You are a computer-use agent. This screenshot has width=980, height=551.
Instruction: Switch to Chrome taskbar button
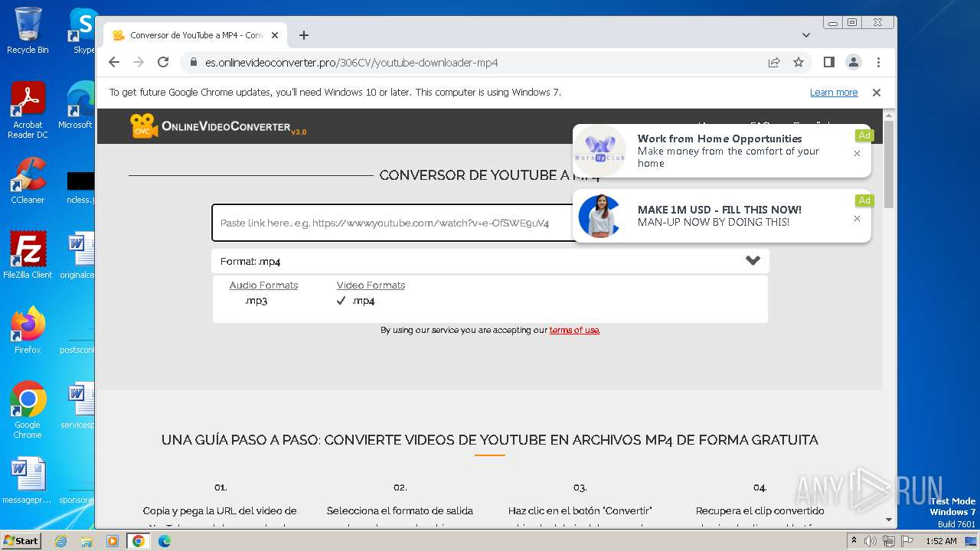tap(139, 541)
